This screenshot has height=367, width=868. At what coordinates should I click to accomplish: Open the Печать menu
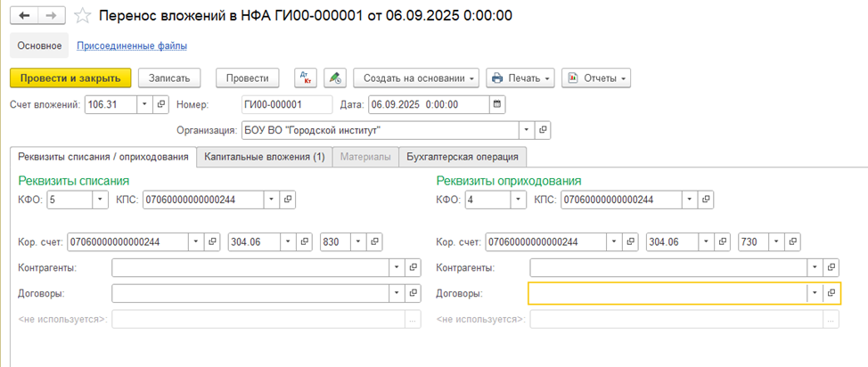(520, 78)
